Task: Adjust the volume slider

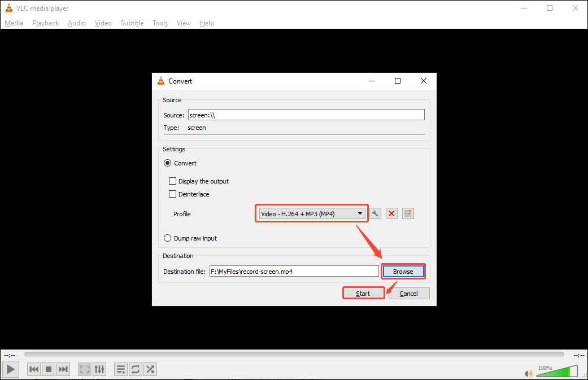Action: pyautogui.click(x=556, y=371)
